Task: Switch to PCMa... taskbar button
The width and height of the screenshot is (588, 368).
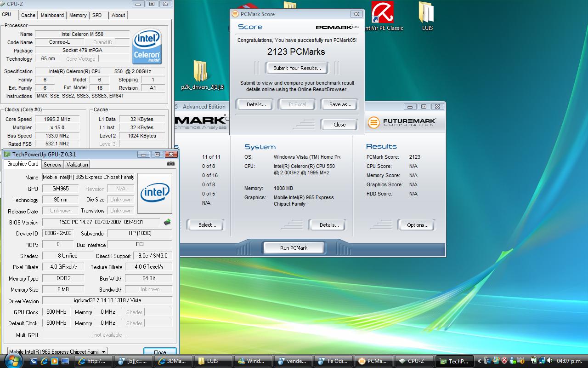Action: coord(374,361)
